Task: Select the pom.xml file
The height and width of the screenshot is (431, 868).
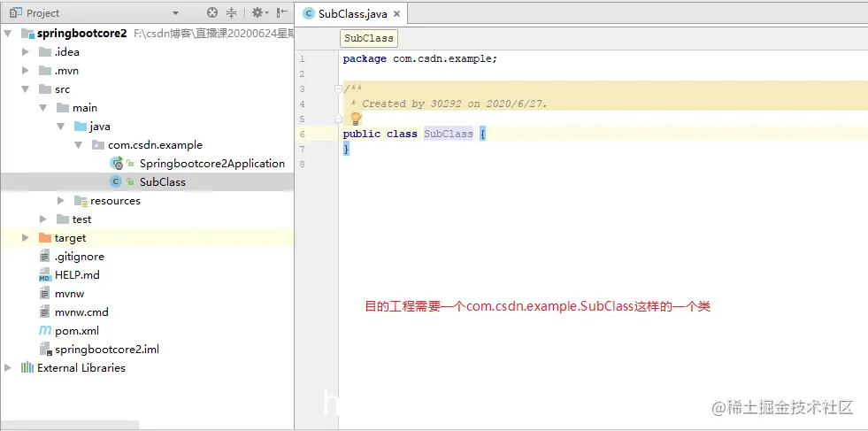Action: click(77, 331)
